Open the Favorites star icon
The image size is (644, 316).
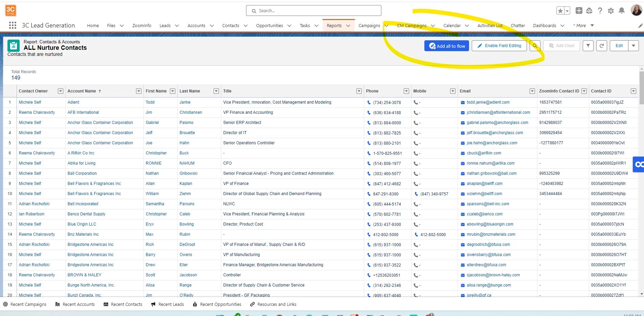click(560, 11)
